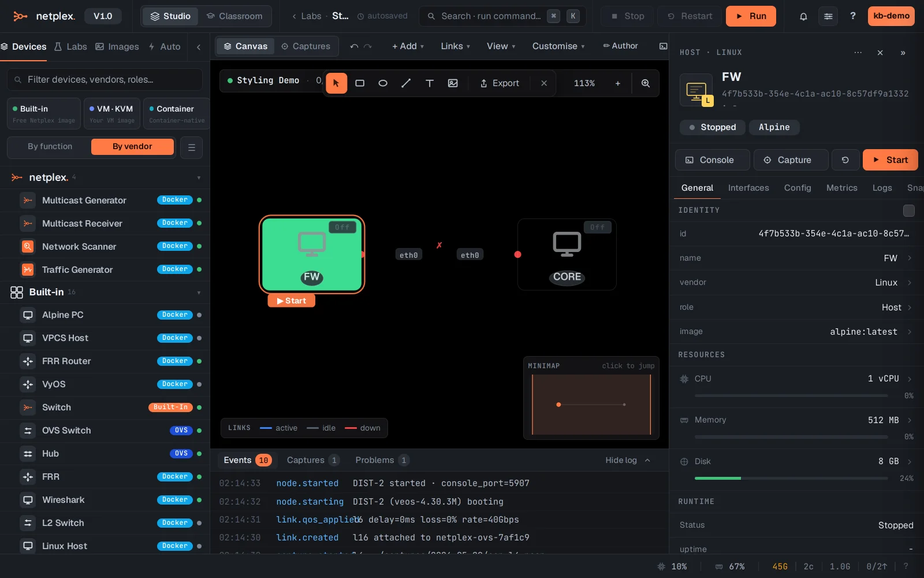This screenshot has height=578, width=924.
Task: Click the Traffic Generator device icon
Action: tap(27, 270)
